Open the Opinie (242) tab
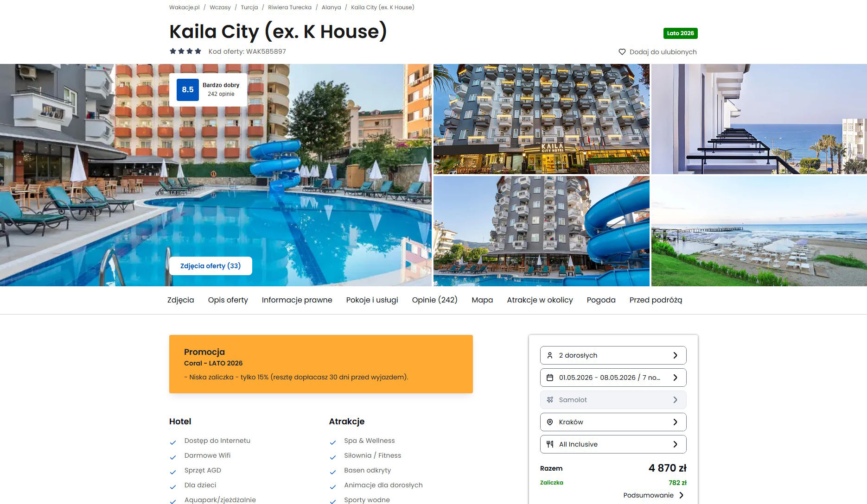Screen dimensions: 867x504 435,300
